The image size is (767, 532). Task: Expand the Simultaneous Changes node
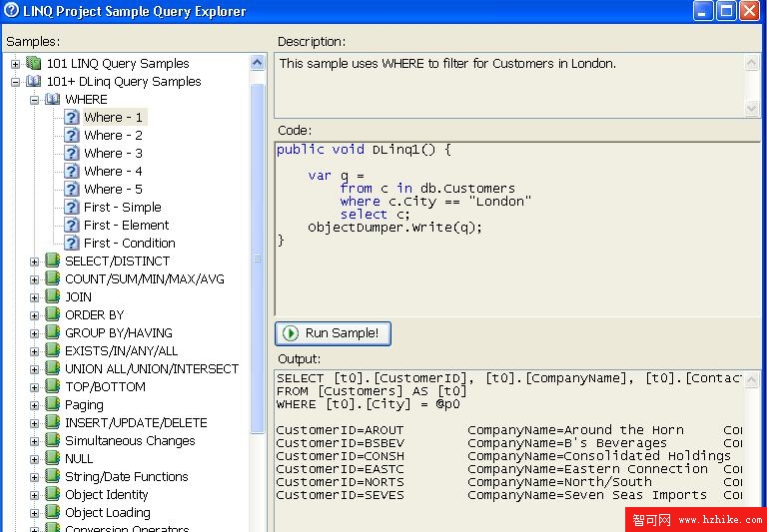(34, 441)
